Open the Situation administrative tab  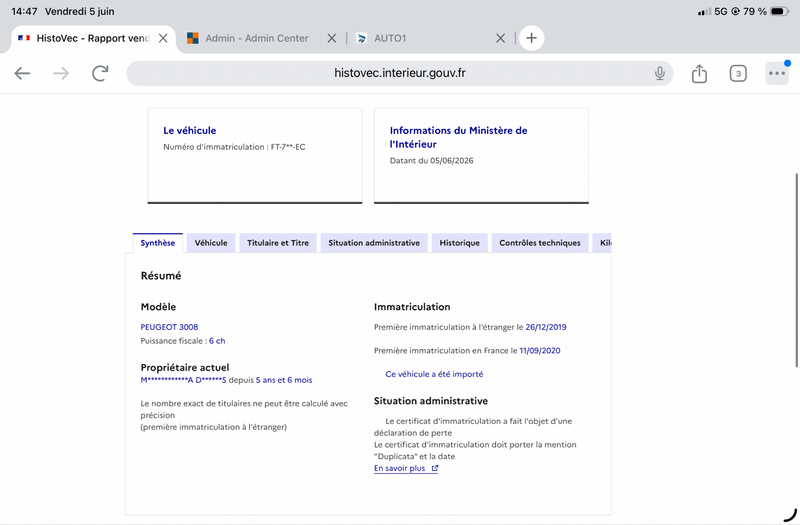click(374, 243)
